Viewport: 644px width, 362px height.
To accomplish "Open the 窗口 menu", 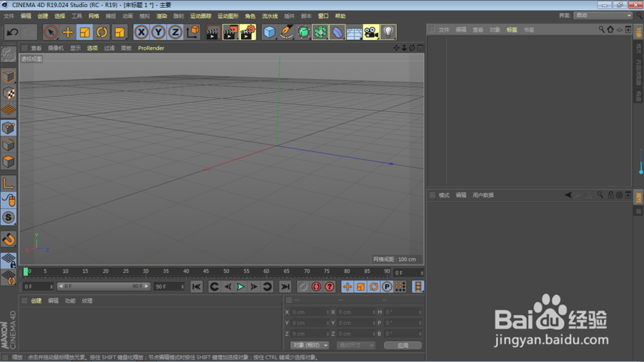I will coord(323,16).
